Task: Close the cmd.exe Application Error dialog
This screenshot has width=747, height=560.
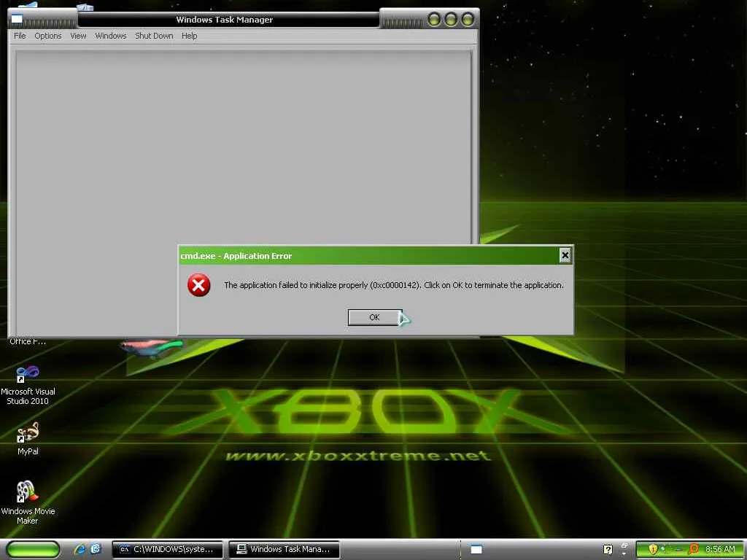Action: coord(565,256)
